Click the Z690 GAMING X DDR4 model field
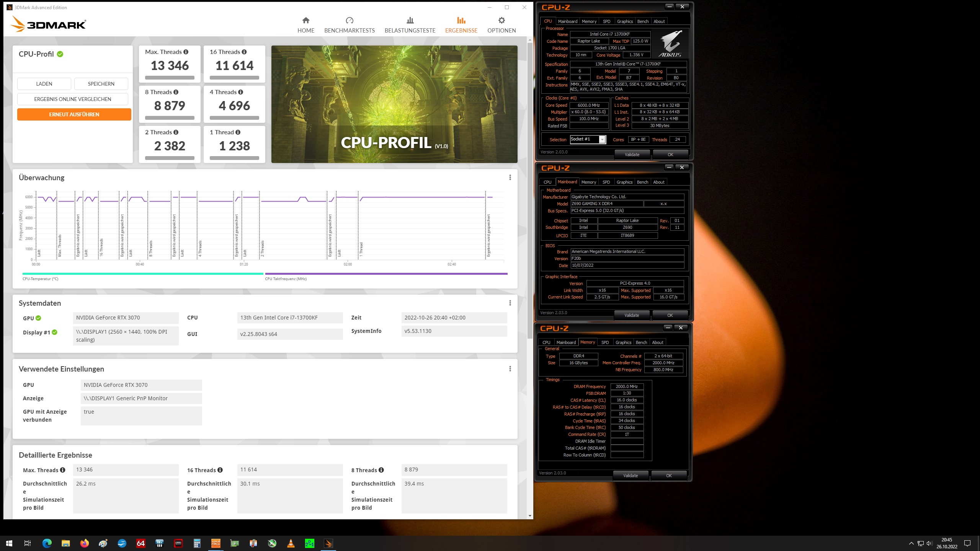Image resolution: width=980 pixels, height=551 pixels. coord(606,204)
